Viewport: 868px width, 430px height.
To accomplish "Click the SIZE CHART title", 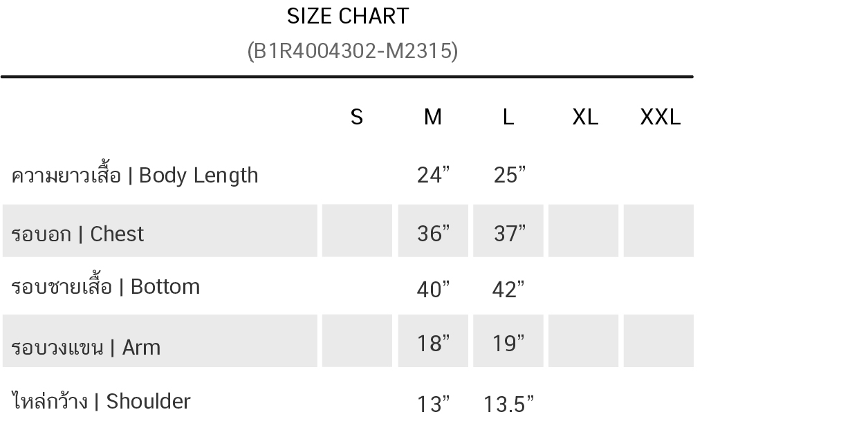I will click(348, 16).
